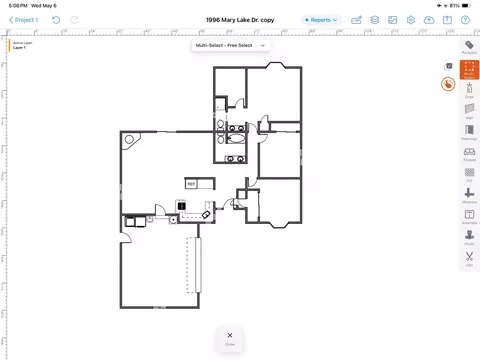
Task: Open the image gallery icon
Action: click(393, 20)
